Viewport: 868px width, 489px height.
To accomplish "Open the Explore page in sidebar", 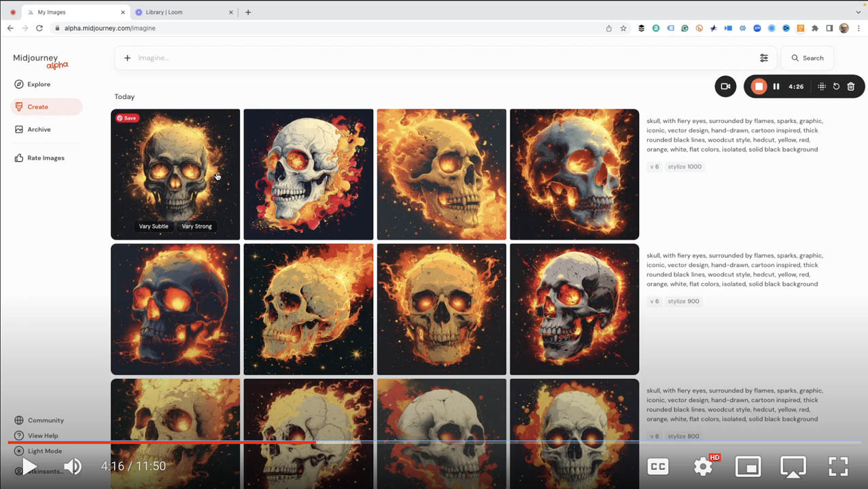I will (39, 84).
